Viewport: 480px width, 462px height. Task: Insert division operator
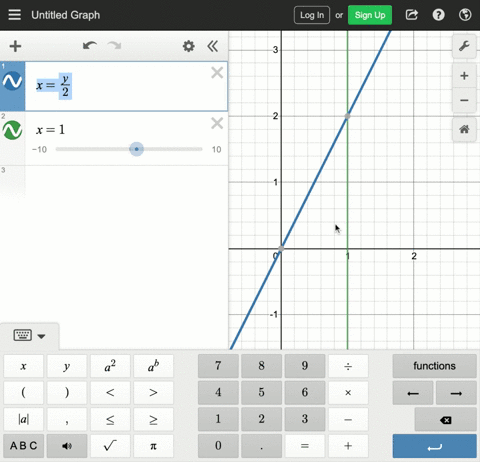tap(348, 366)
